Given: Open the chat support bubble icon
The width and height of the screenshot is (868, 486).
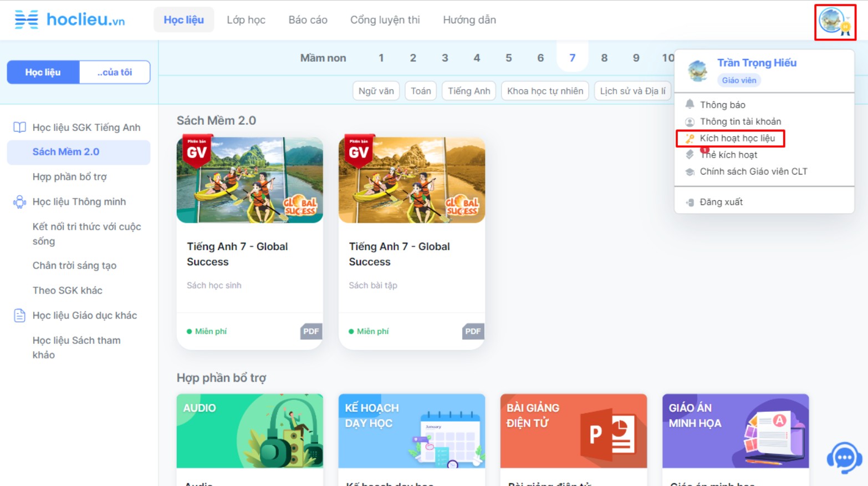Looking at the screenshot, I should click(x=843, y=458).
